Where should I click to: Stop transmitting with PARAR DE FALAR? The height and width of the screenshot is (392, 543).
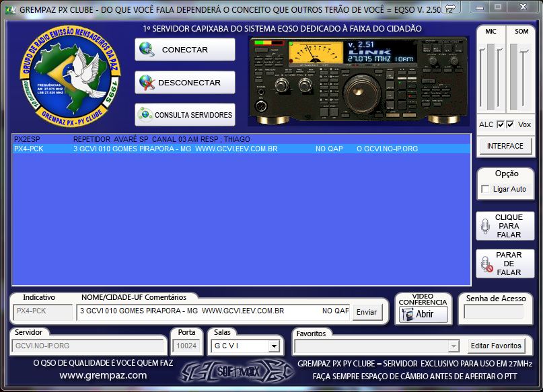pos(505,264)
